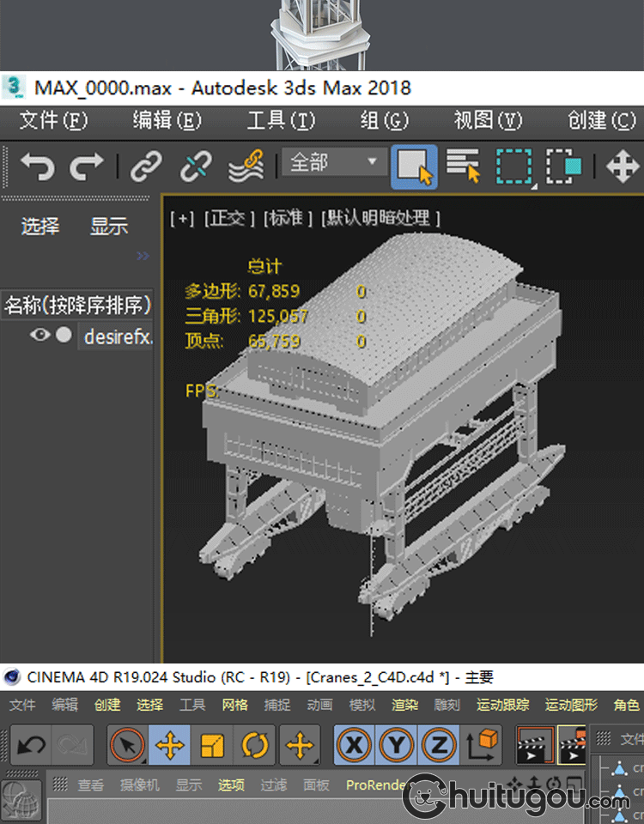
Task: Toggle the Window/Crossing selection icon
Action: coord(564,166)
